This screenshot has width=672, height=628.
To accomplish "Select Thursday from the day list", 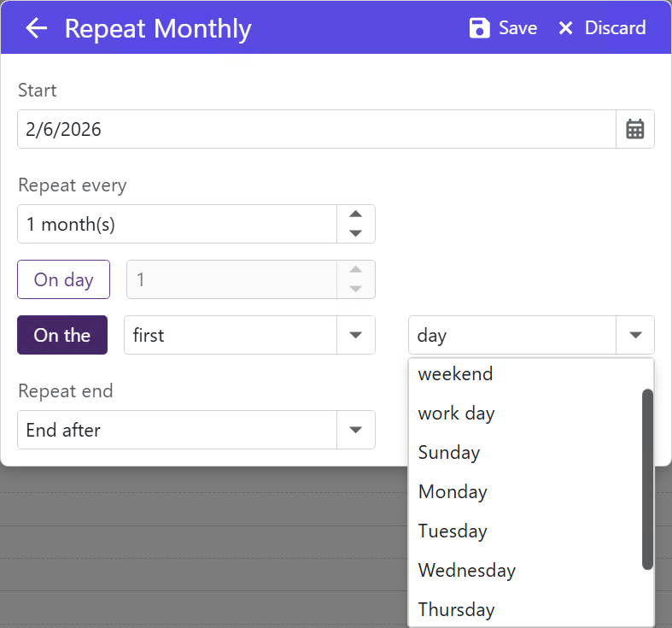I will pyautogui.click(x=456, y=610).
